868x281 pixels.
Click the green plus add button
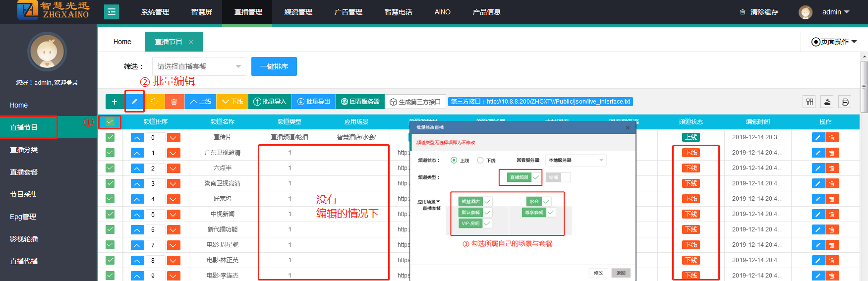coord(115,102)
